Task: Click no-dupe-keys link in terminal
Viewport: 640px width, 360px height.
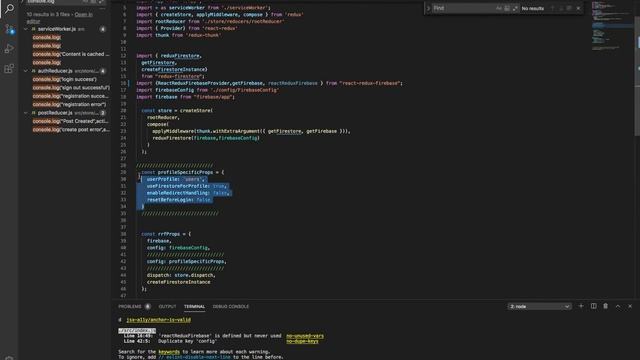Action: [x=302, y=341]
